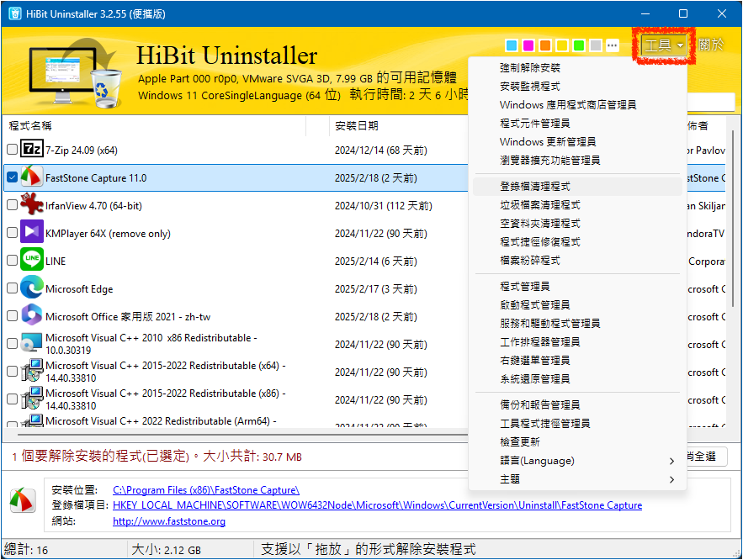743x560 pixels.
Task: Tick the LINE checkbox
Action: coord(13,261)
